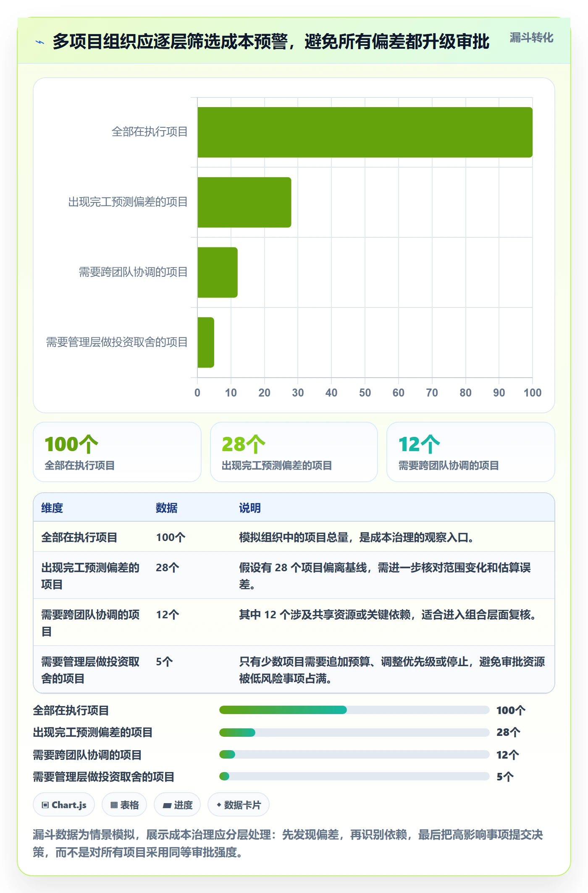Click progress bar for 出现完工预测偏差的项目

click(354, 732)
